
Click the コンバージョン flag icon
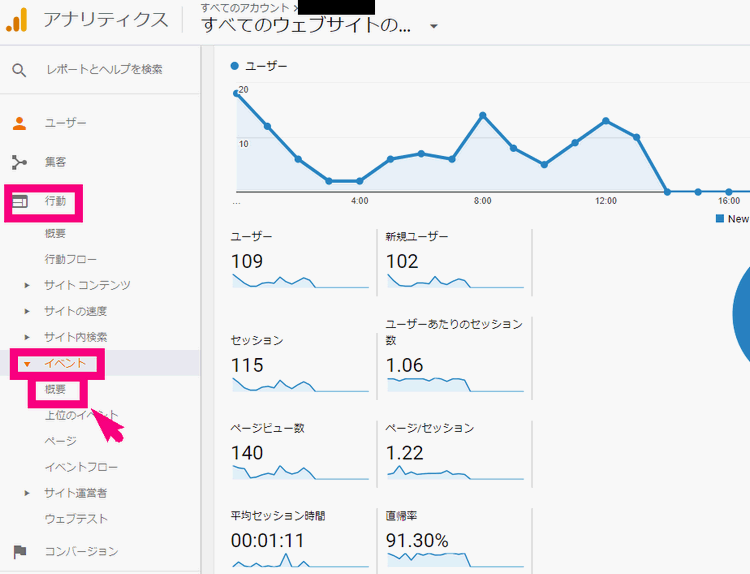20,552
